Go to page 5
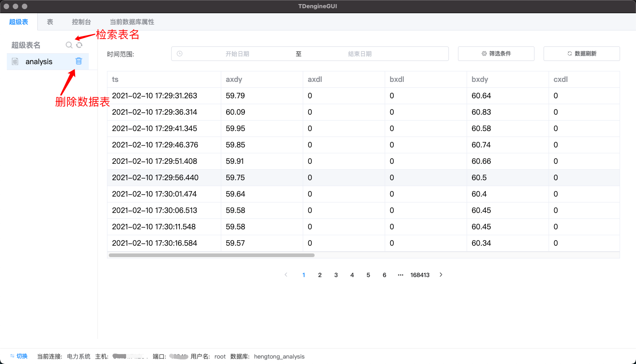This screenshot has height=364, width=636. [368, 275]
